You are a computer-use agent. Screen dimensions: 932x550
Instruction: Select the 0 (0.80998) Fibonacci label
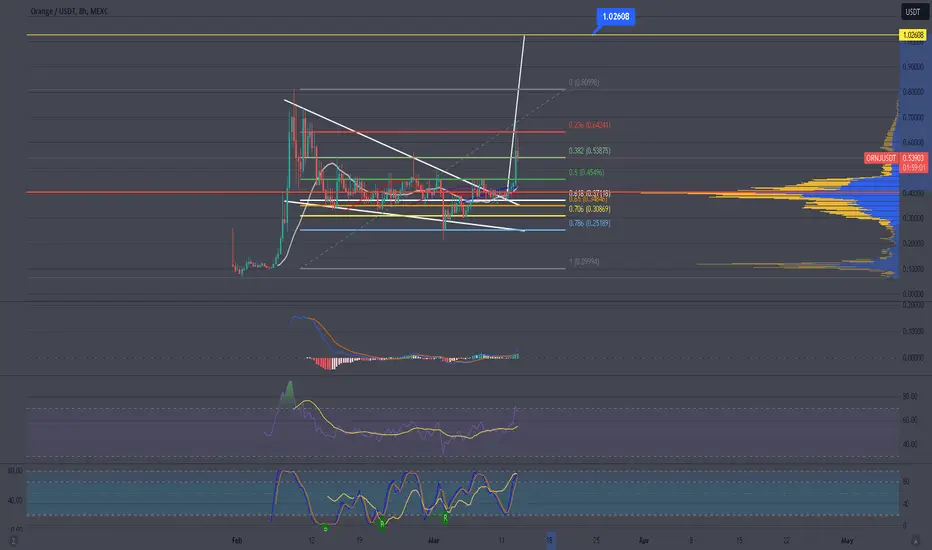click(x=584, y=83)
